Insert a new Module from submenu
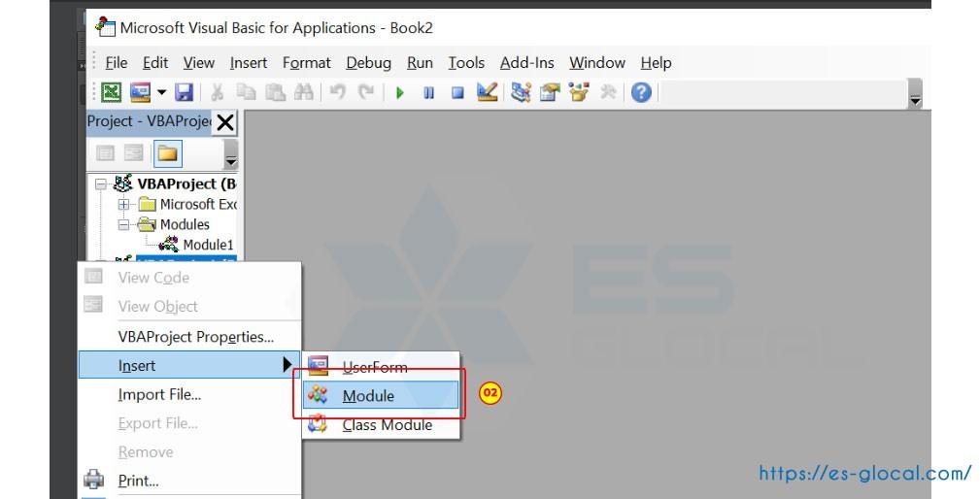Screen dimensions: 980x499 click(x=382, y=396)
